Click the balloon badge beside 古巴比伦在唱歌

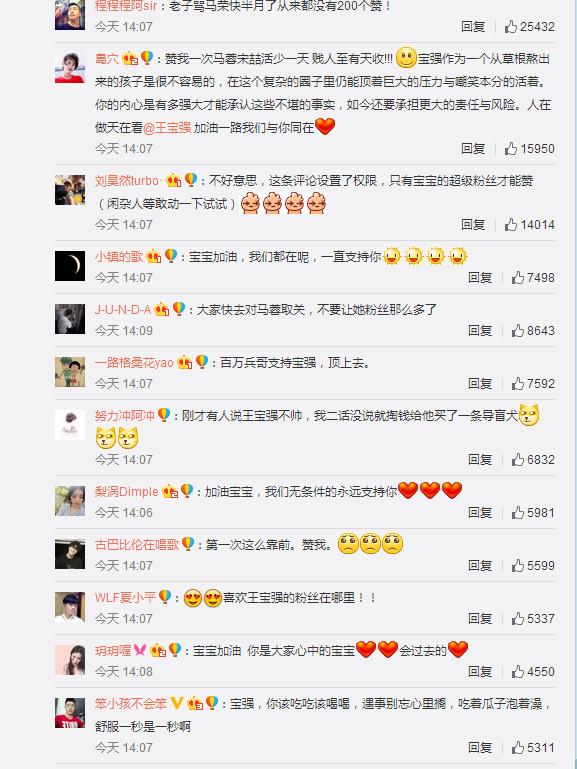[188, 543]
